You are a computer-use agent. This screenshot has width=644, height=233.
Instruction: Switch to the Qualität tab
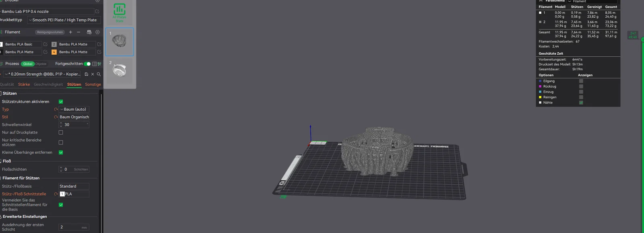[x=7, y=85]
